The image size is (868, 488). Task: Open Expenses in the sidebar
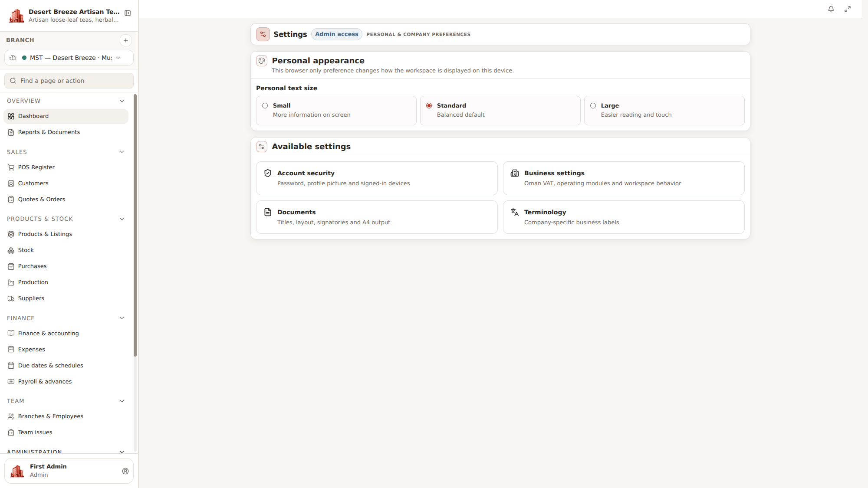pyautogui.click(x=66, y=350)
